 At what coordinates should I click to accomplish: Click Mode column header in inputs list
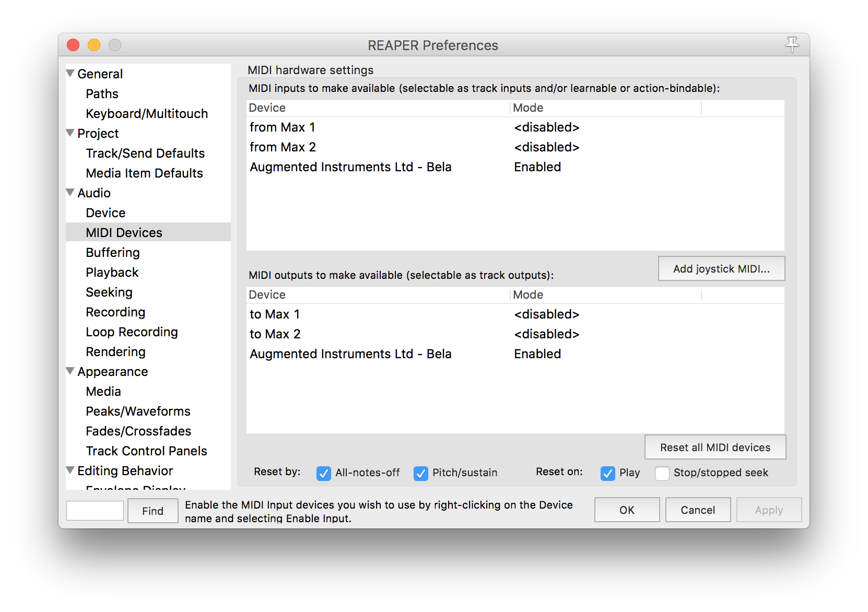[x=606, y=108]
